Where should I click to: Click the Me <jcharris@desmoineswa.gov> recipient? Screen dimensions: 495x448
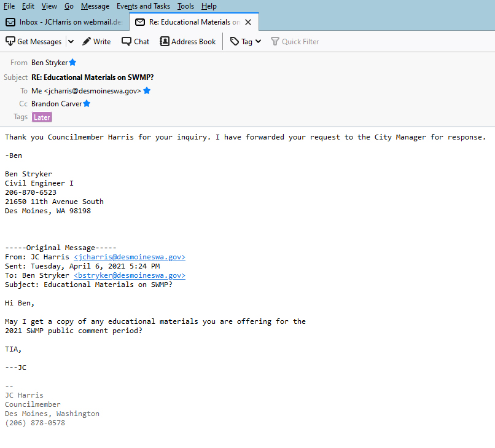click(86, 91)
